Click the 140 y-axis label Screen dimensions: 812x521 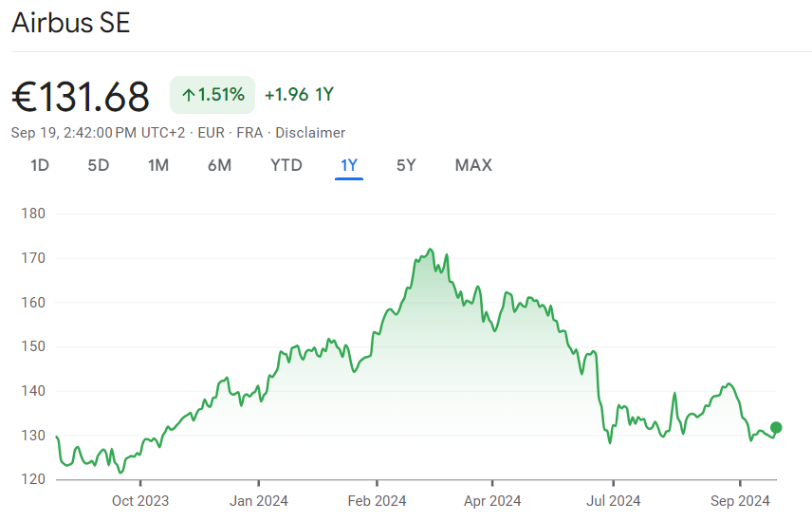(x=33, y=391)
